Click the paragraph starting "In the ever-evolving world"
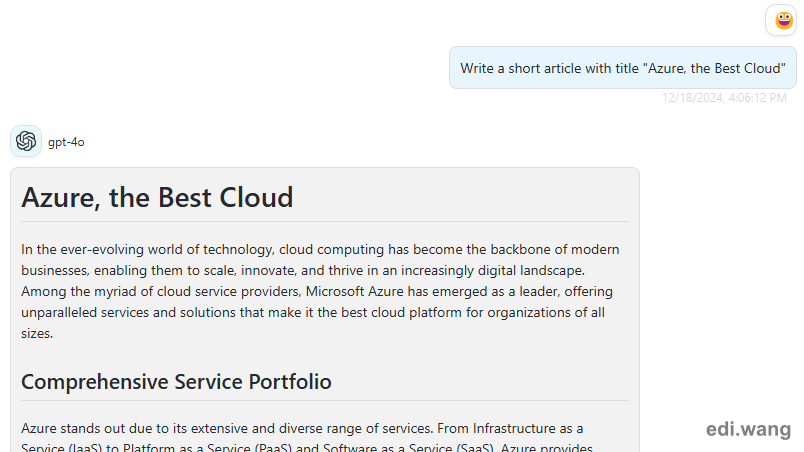804x452 pixels. coord(320,291)
